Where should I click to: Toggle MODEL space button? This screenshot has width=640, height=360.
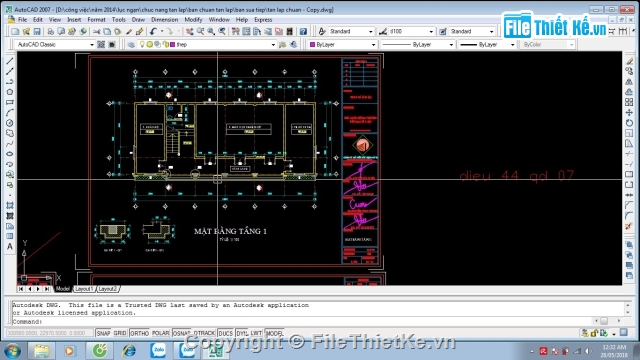(275, 333)
